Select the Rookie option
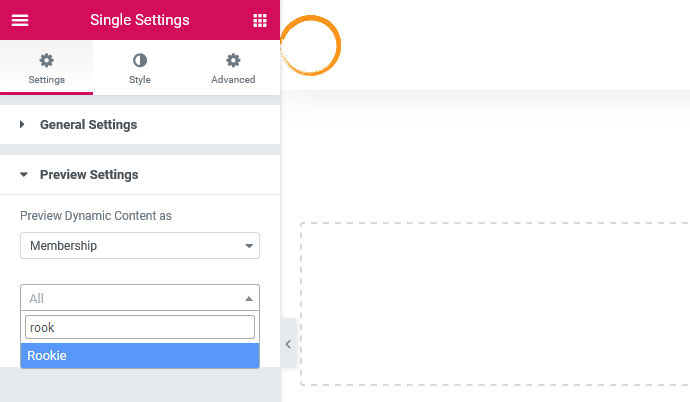Screen dimensions: 690x402 (139, 355)
